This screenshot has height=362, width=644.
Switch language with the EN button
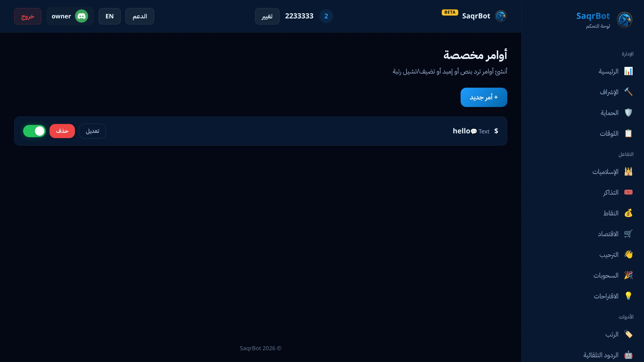[110, 16]
